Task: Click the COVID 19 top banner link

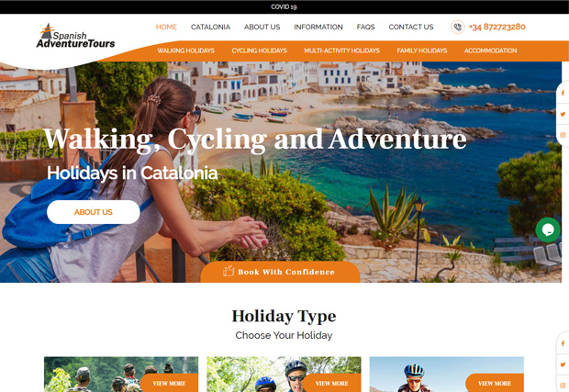Action: pos(284,7)
